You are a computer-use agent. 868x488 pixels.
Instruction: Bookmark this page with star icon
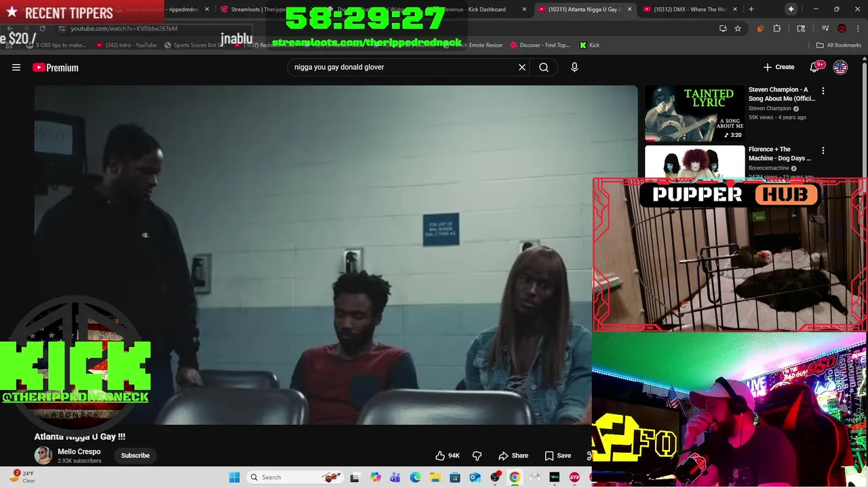tap(738, 28)
